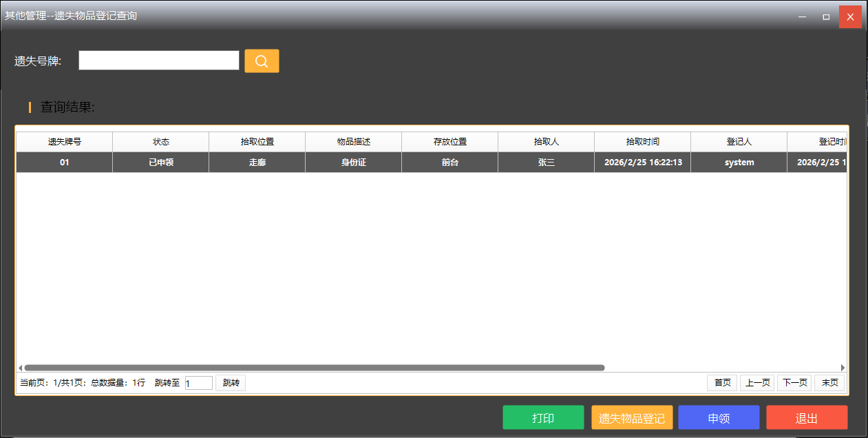The image size is (868, 438).
Task: Click 下一页 next page button
Action: click(x=794, y=383)
